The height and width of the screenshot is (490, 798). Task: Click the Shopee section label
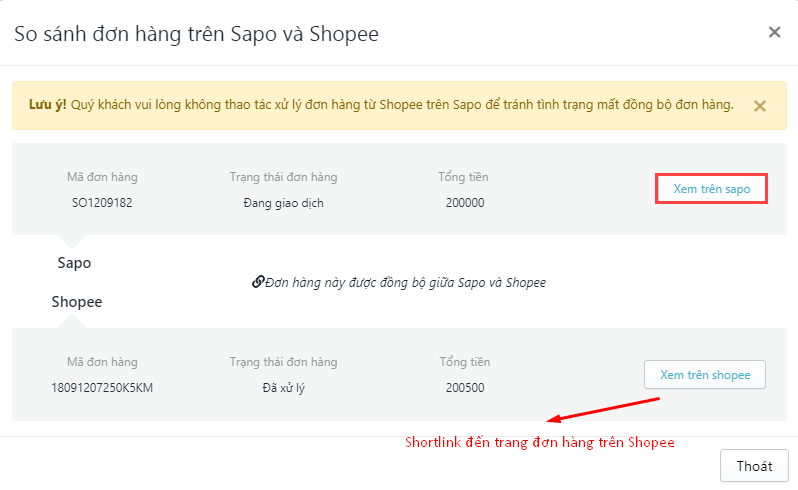tap(77, 302)
